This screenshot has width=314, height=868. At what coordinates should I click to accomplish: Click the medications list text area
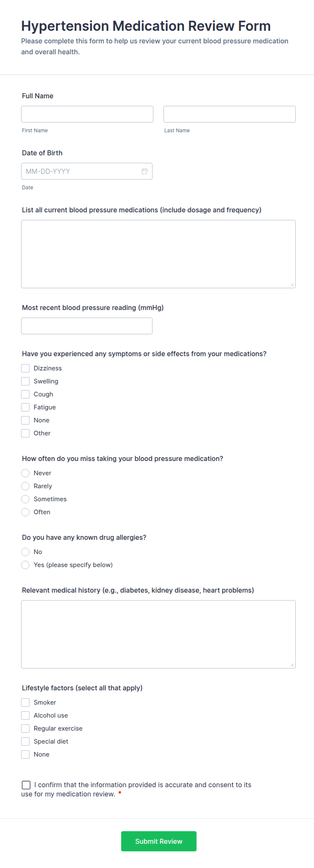pos(158,254)
